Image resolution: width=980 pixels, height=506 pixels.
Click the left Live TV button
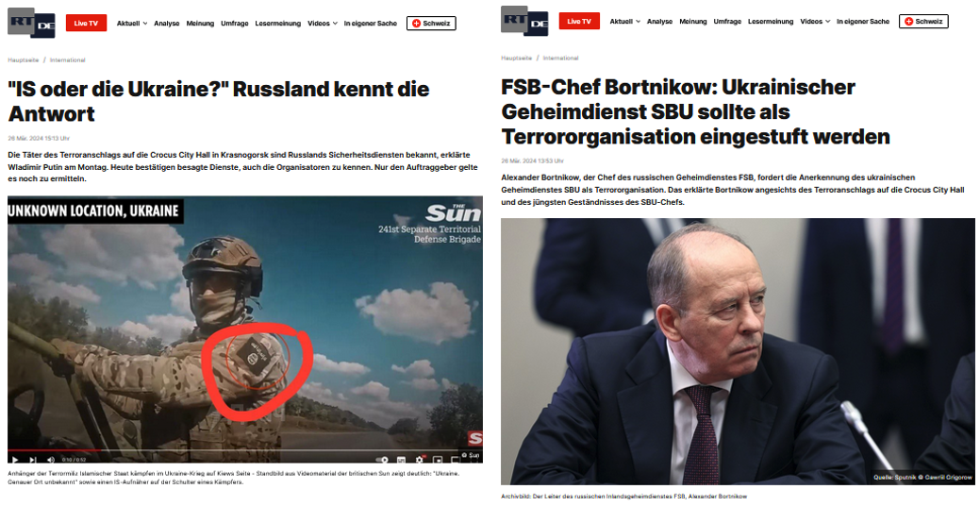(x=86, y=24)
